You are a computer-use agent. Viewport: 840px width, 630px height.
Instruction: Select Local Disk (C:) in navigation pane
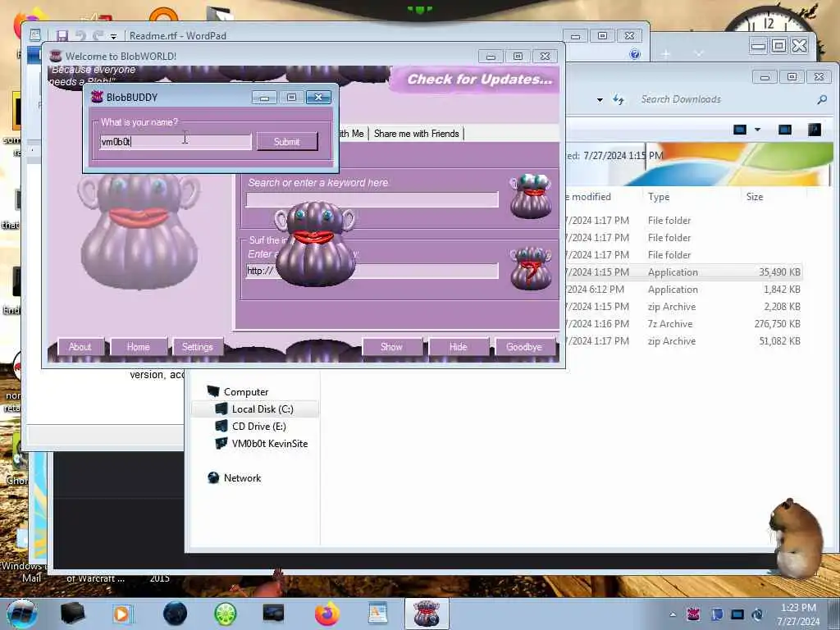[x=262, y=409]
